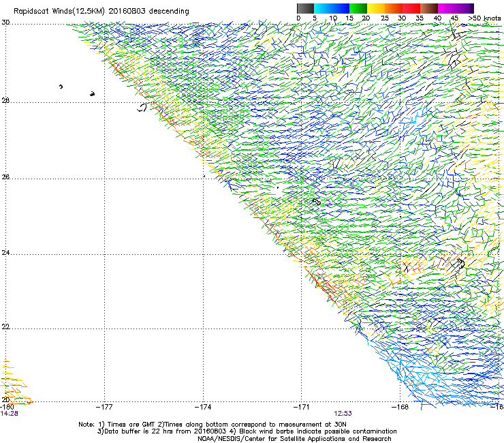Click latitude label '20' on left axis

pyautogui.click(x=5, y=399)
